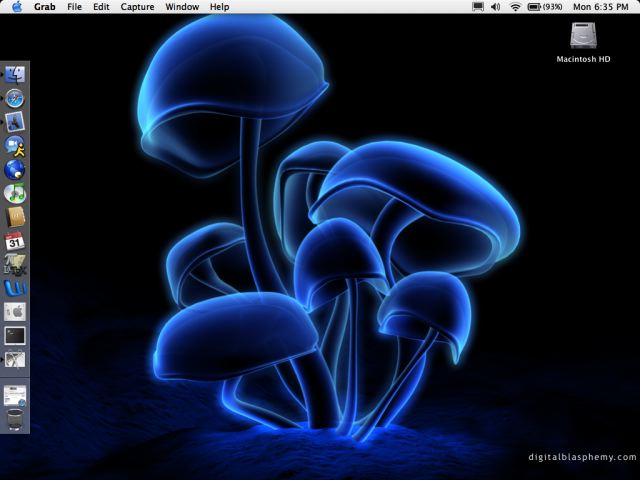Click the Macintosh HD label text
This screenshot has width=640, height=480.
[x=583, y=59]
